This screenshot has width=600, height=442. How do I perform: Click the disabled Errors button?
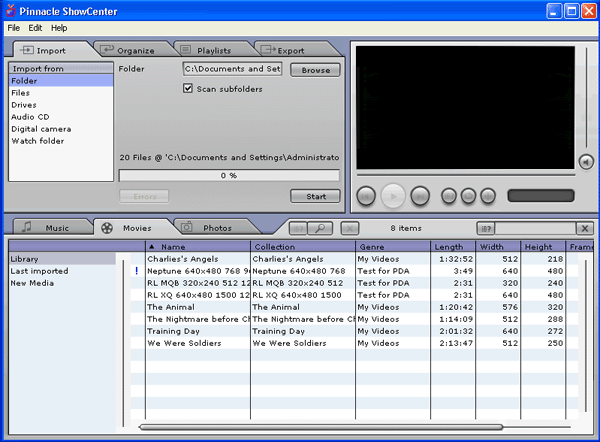point(144,196)
